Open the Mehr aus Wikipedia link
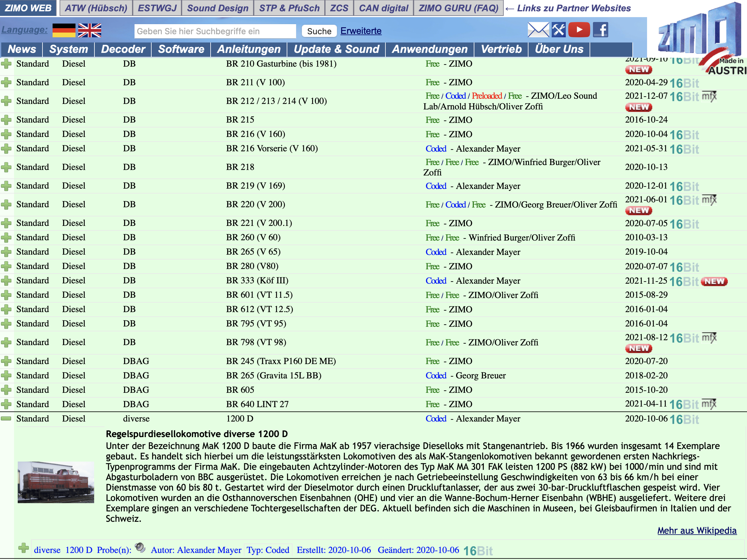 point(697,530)
